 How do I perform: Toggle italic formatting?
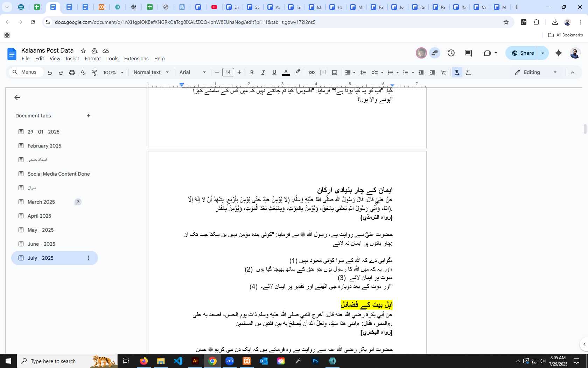[x=263, y=73]
